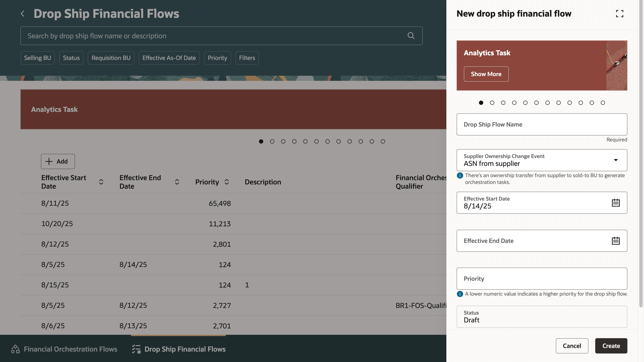This screenshot has height=362, width=644.
Task: Open Effective Start Date calendar picker
Action: (x=615, y=203)
